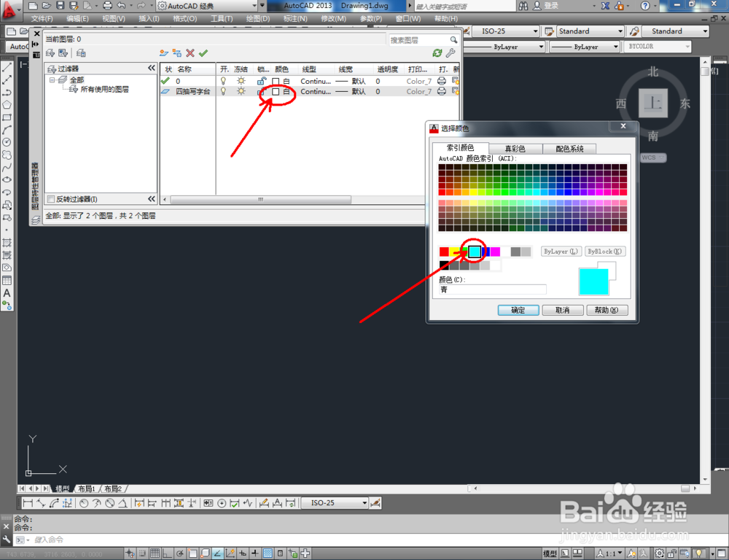Click the Save icon in quick access toolbar

60,6
